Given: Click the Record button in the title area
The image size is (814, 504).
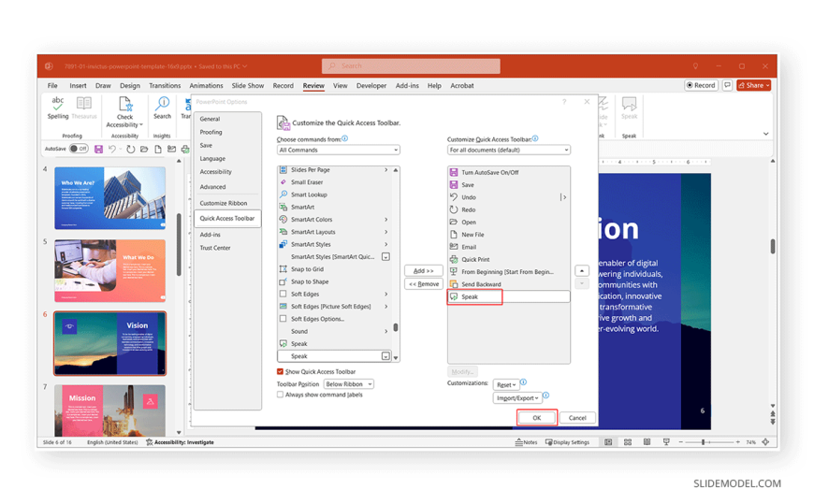Looking at the screenshot, I should pos(701,85).
